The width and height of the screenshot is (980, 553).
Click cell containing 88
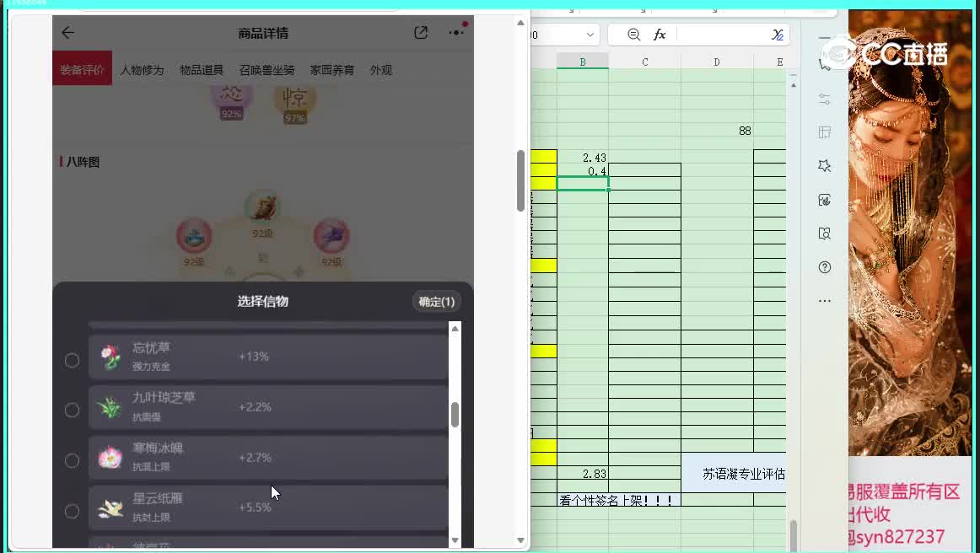[717, 131]
